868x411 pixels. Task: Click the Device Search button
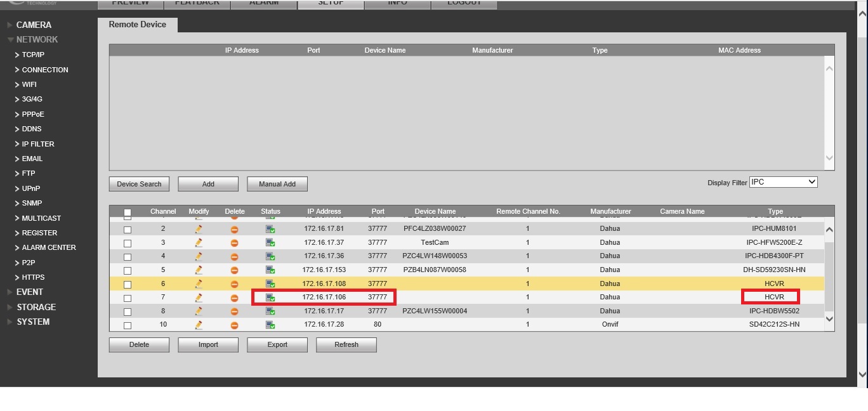[140, 184]
